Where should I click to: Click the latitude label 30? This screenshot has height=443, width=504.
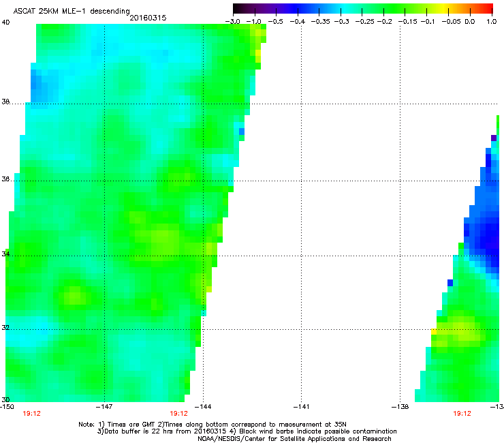click(5, 399)
